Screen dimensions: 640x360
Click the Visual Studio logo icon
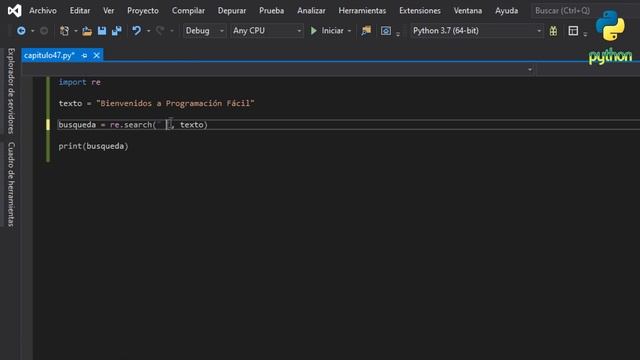(15, 11)
